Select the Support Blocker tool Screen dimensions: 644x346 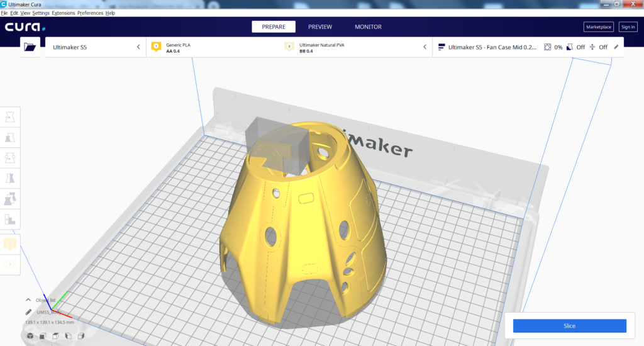(x=11, y=220)
